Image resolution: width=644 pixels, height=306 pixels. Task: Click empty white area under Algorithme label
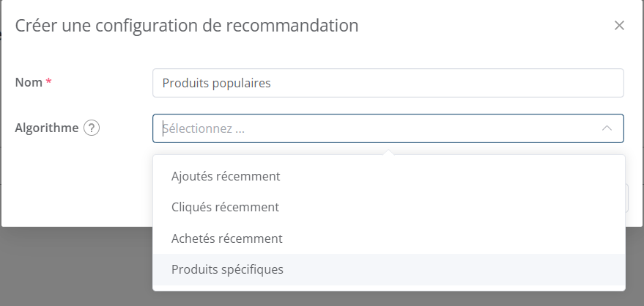73,183
